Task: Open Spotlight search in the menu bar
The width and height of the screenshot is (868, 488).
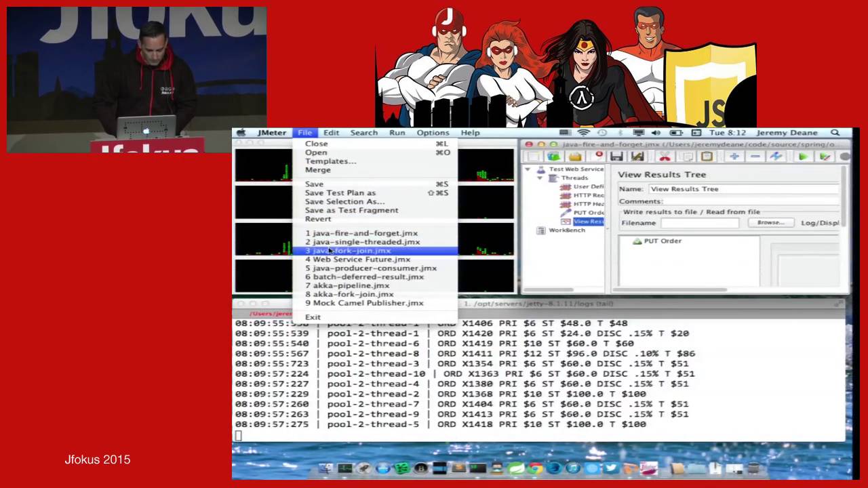Action: 835,133
